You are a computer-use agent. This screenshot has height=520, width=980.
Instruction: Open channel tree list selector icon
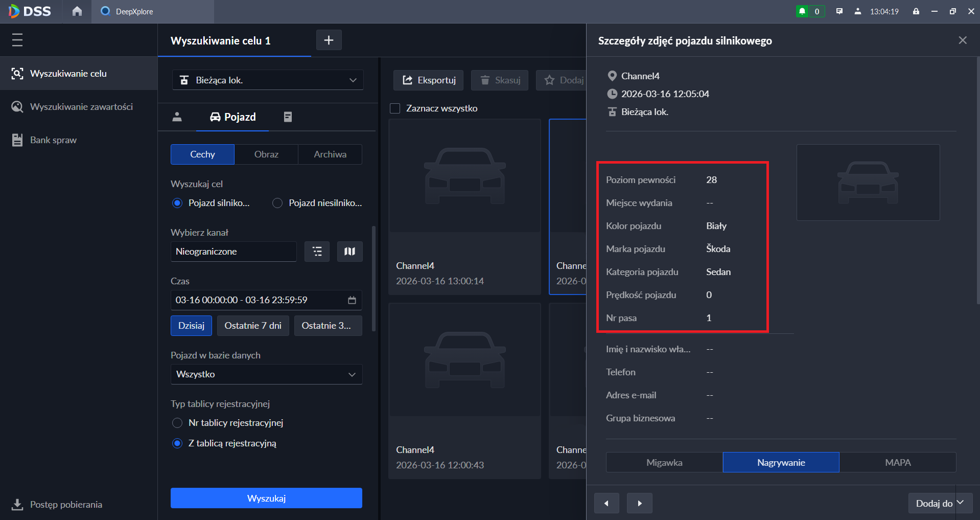pos(317,252)
